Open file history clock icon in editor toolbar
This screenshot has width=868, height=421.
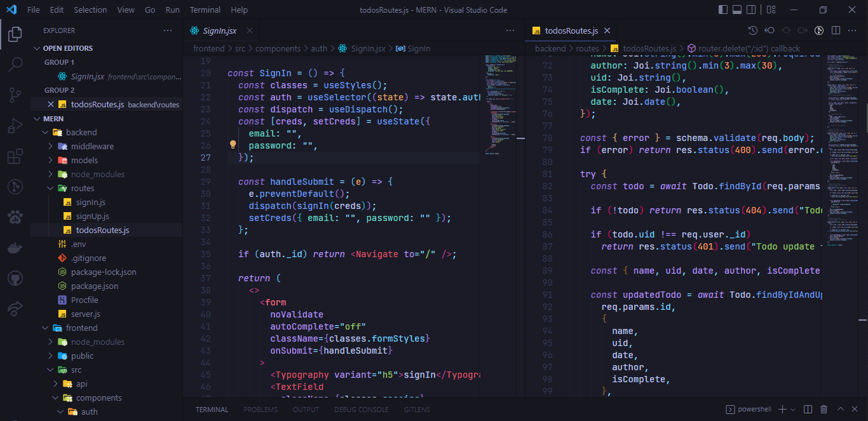coord(753,30)
